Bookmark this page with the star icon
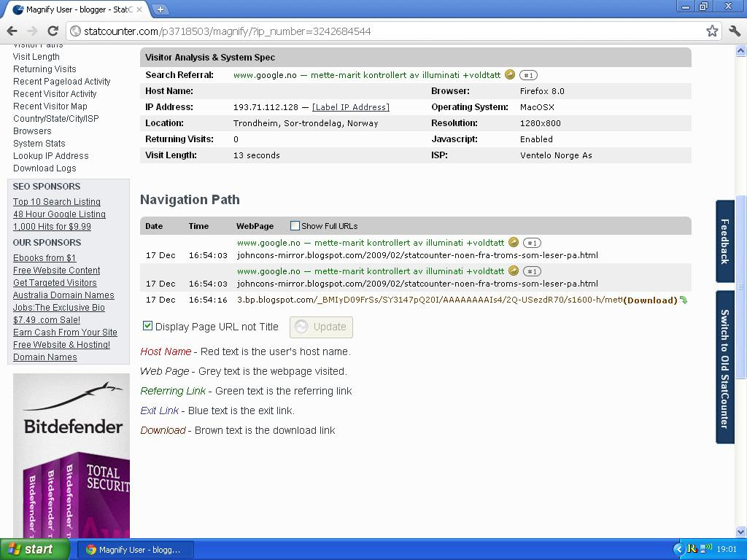Screen dimensions: 747x560 [712, 31]
